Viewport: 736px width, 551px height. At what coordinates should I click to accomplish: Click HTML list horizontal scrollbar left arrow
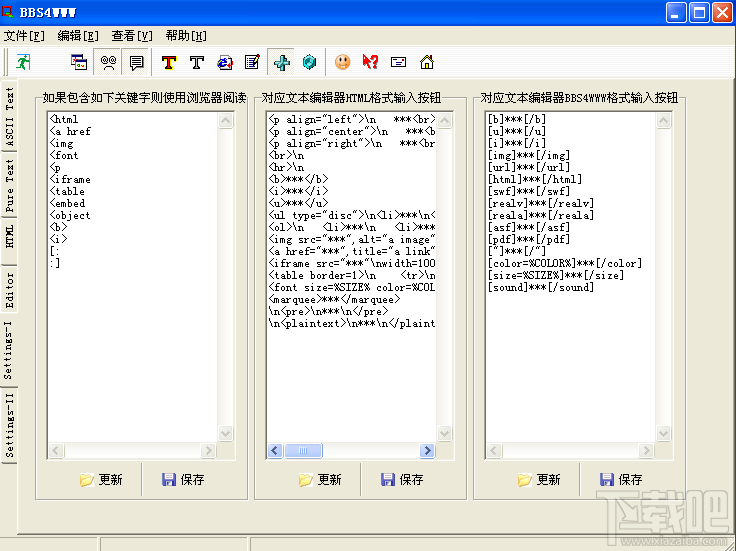coord(275,451)
